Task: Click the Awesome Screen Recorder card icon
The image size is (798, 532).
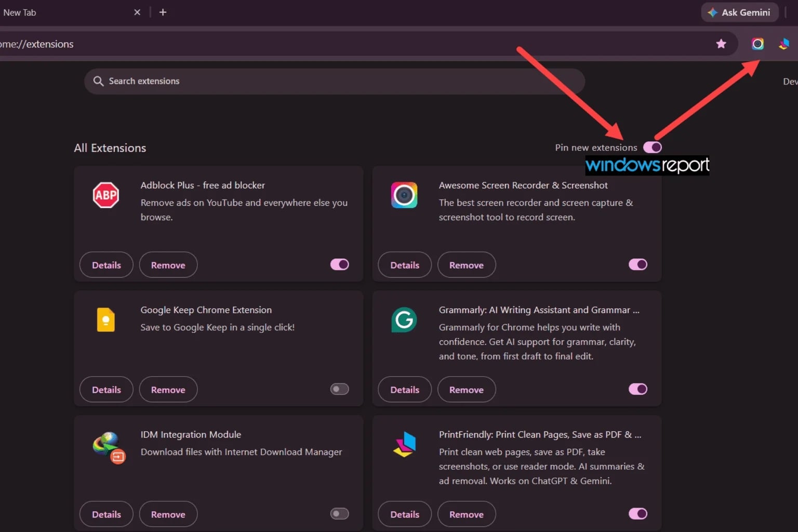Action: (x=404, y=195)
